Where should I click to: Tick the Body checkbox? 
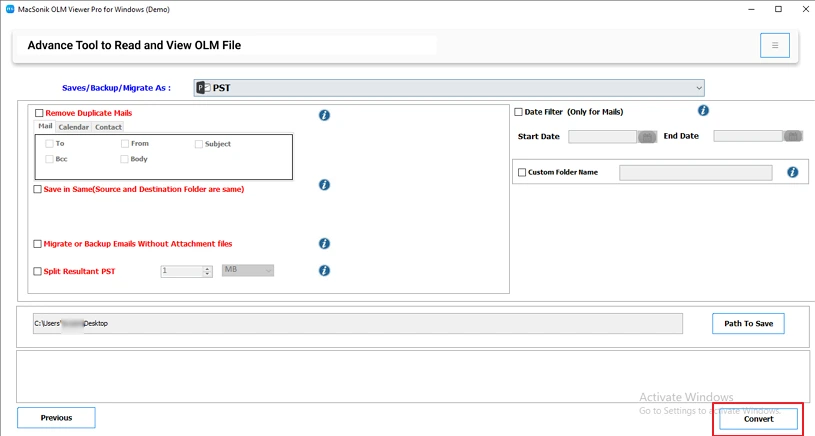coord(124,159)
